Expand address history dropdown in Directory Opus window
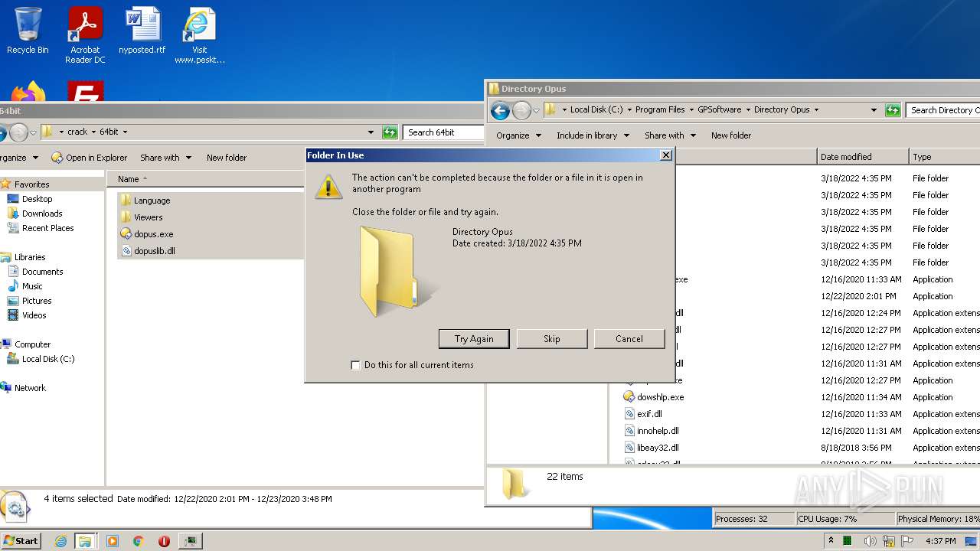The image size is (980, 551). point(874,110)
